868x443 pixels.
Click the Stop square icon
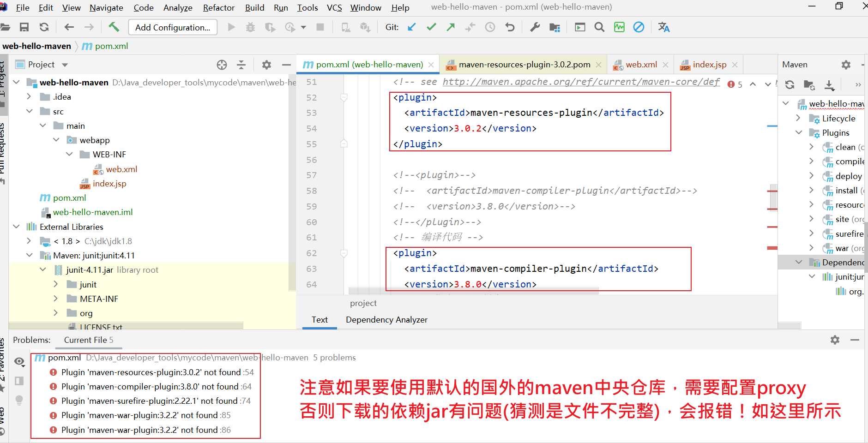coord(320,27)
